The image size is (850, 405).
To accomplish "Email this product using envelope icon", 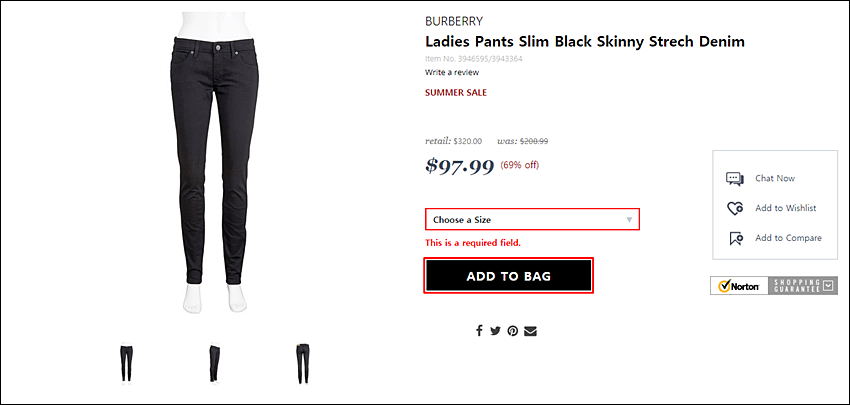I will (530, 331).
